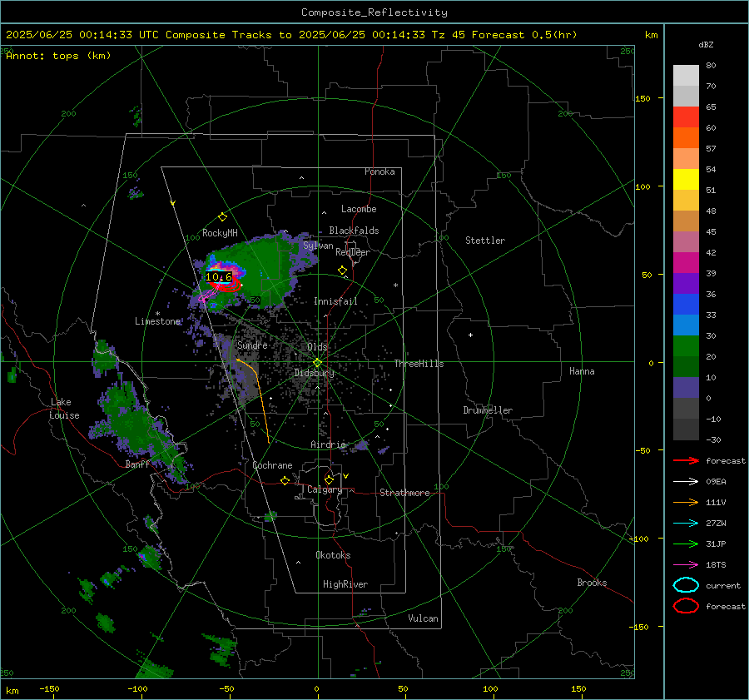Click the red forecast ellipse legend symbol
This screenshot has height=700, width=749.
coord(686,606)
